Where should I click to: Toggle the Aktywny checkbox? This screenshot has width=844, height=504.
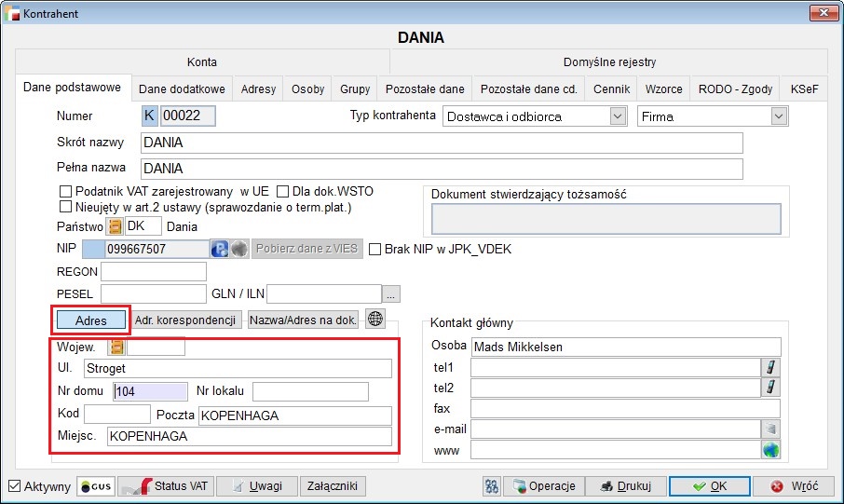click(x=14, y=486)
